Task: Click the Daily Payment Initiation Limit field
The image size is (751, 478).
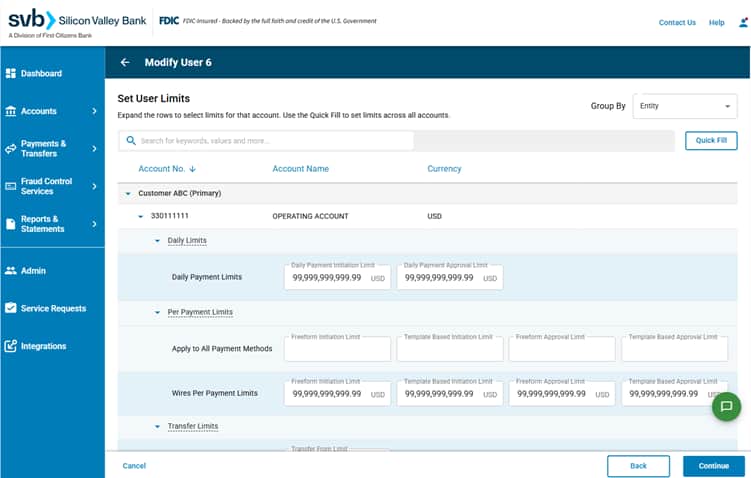Action: tap(337, 277)
